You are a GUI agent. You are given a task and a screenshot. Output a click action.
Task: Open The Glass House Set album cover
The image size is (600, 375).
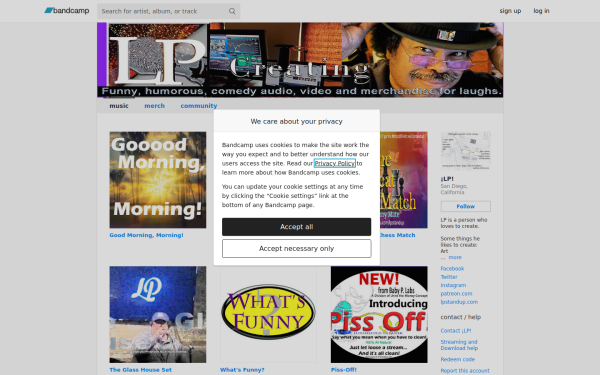[x=158, y=315]
